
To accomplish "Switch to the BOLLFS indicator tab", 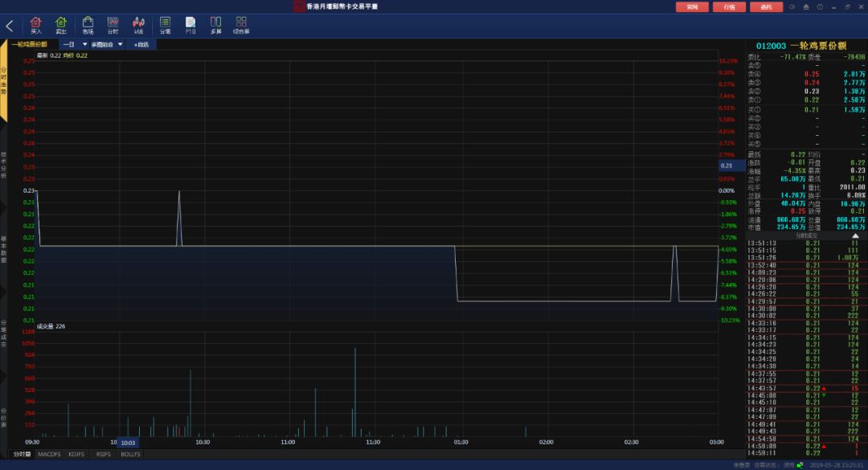I will tap(131, 454).
